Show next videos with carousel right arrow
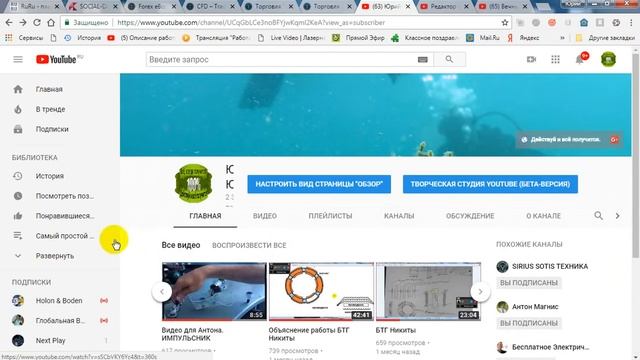The width and height of the screenshot is (640, 360). pos(480,292)
